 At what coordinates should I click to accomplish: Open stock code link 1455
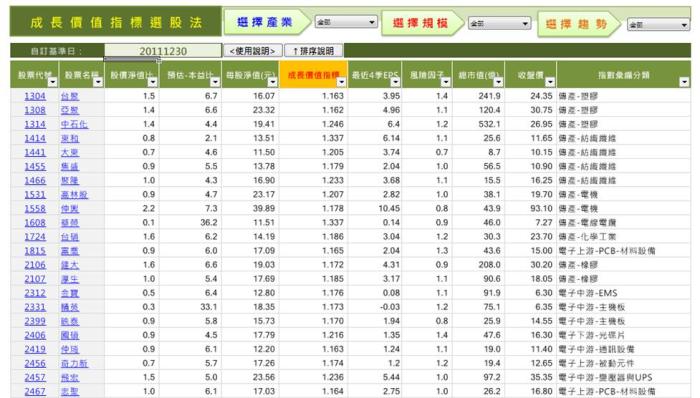[35, 166]
